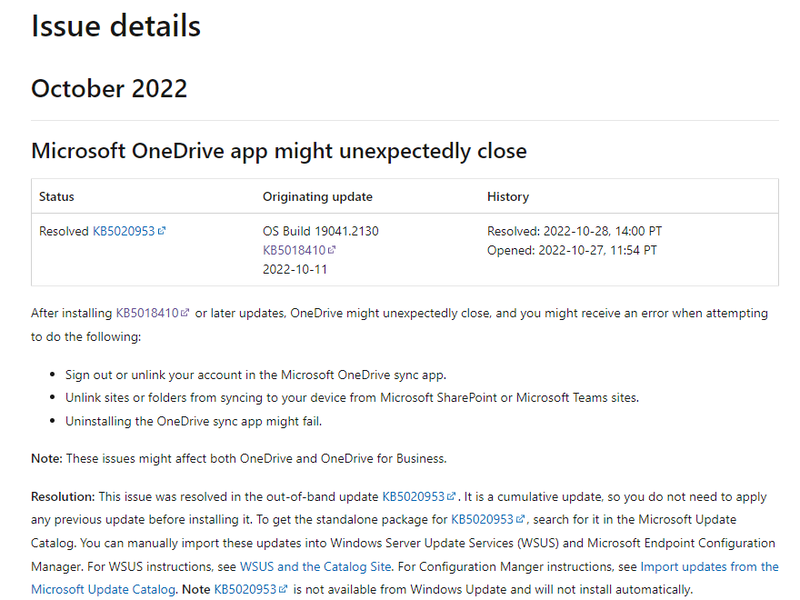This screenshot has height=600, width=800.
Task: Open KB5020953 link after 'out-of-band update'
Action: (x=414, y=496)
